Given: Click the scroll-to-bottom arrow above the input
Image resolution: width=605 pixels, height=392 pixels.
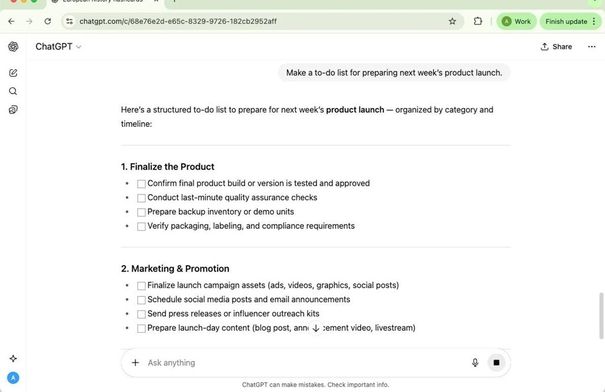Looking at the screenshot, I should (x=316, y=328).
